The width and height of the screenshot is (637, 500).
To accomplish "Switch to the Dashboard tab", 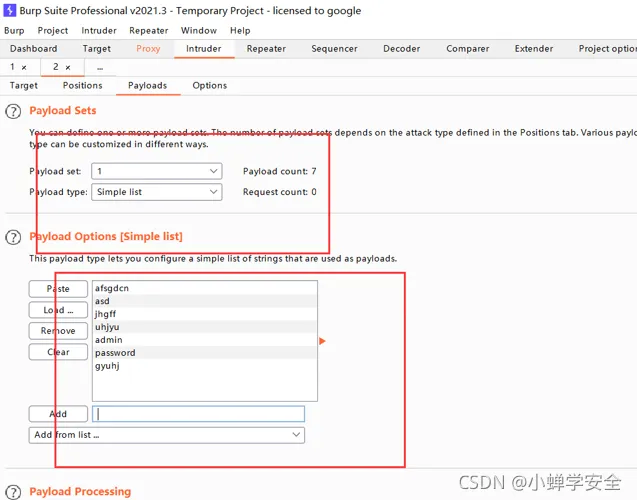I will pos(34,49).
